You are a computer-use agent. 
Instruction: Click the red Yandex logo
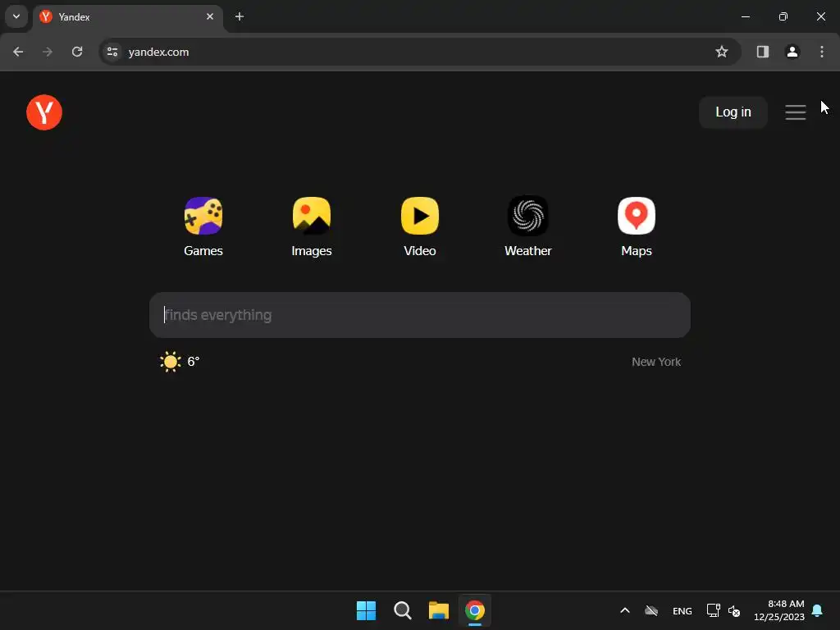44,112
